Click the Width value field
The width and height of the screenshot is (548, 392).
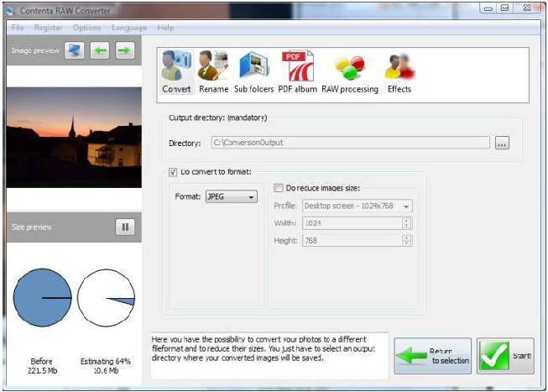coord(352,223)
